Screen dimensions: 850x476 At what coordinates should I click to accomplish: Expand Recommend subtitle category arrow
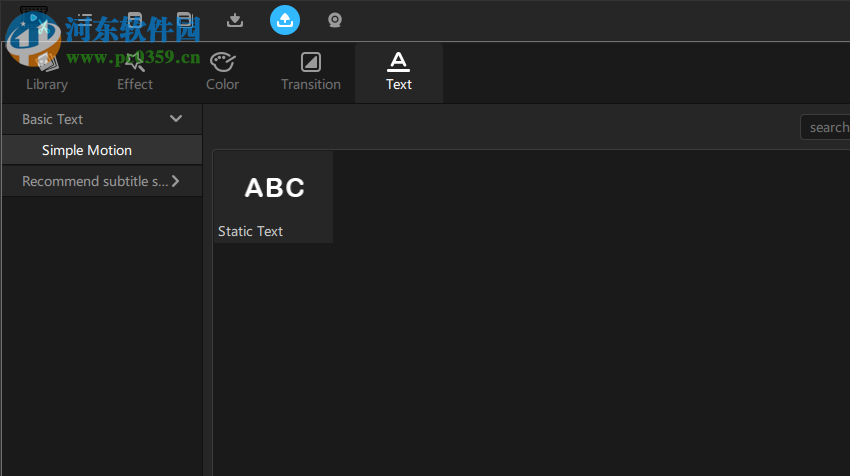[176, 181]
